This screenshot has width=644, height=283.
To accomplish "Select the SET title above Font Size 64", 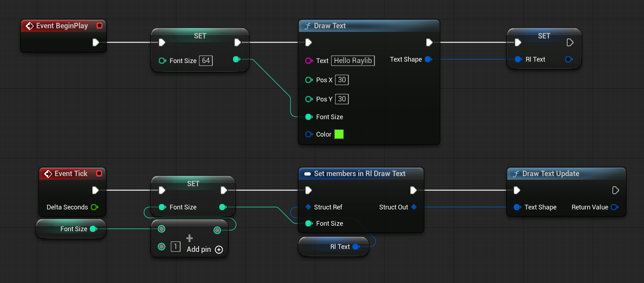I will [x=200, y=36].
